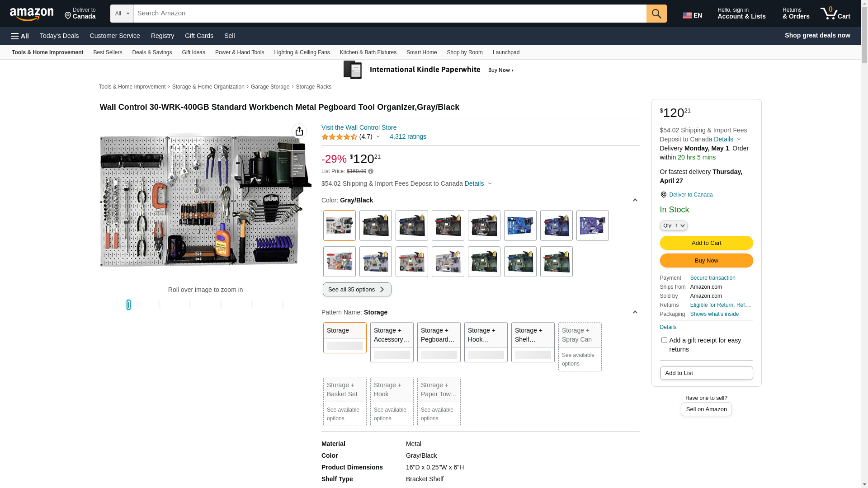Open the search category All dropdown
The image size is (868, 488).
(x=122, y=14)
